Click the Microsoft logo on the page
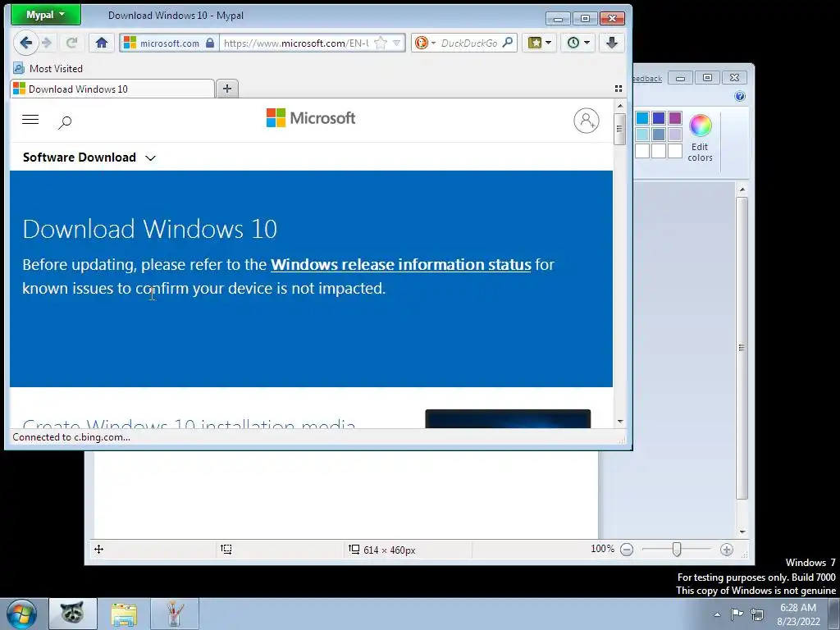The width and height of the screenshot is (840, 630). pyautogui.click(x=311, y=118)
